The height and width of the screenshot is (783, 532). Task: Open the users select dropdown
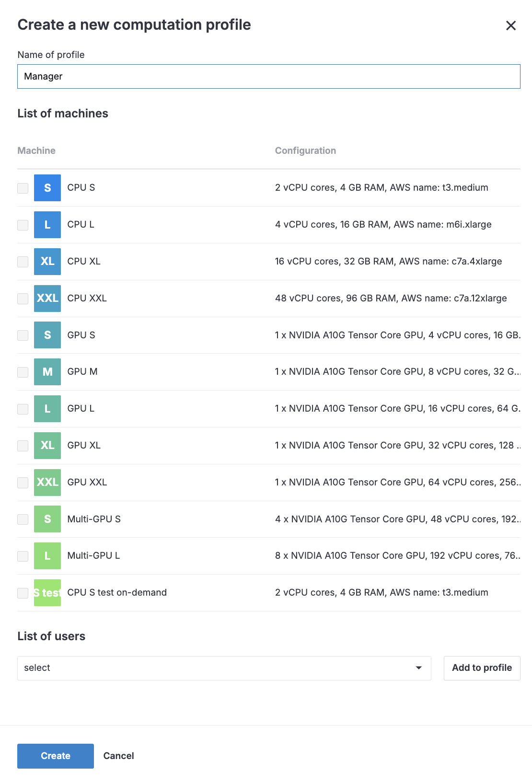pyautogui.click(x=224, y=668)
